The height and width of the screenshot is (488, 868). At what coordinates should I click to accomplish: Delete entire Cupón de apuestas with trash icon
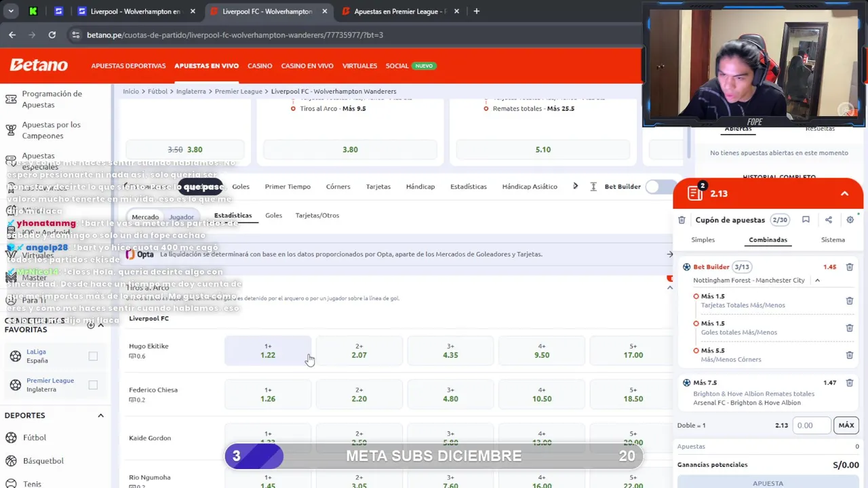pos(682,220)
